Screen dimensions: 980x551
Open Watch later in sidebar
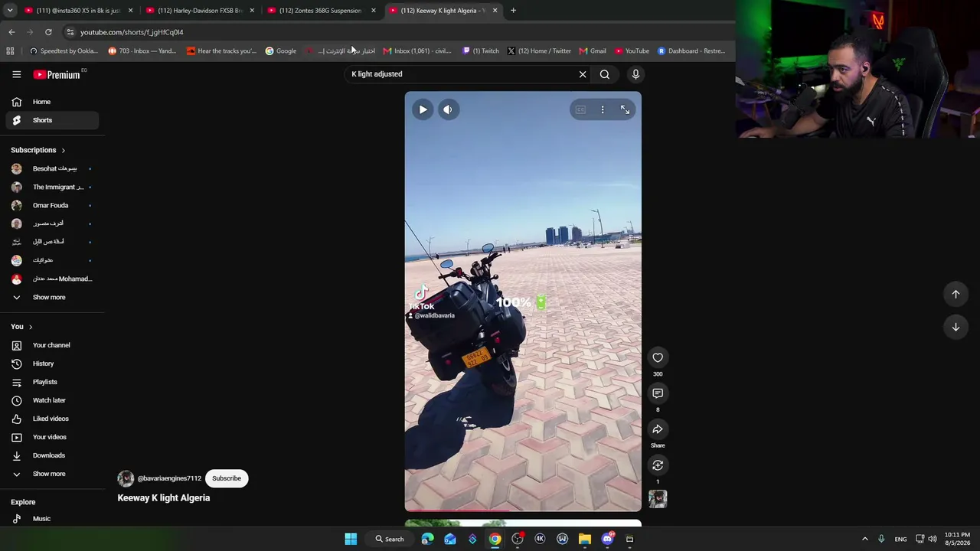click(x=52, y=400)
